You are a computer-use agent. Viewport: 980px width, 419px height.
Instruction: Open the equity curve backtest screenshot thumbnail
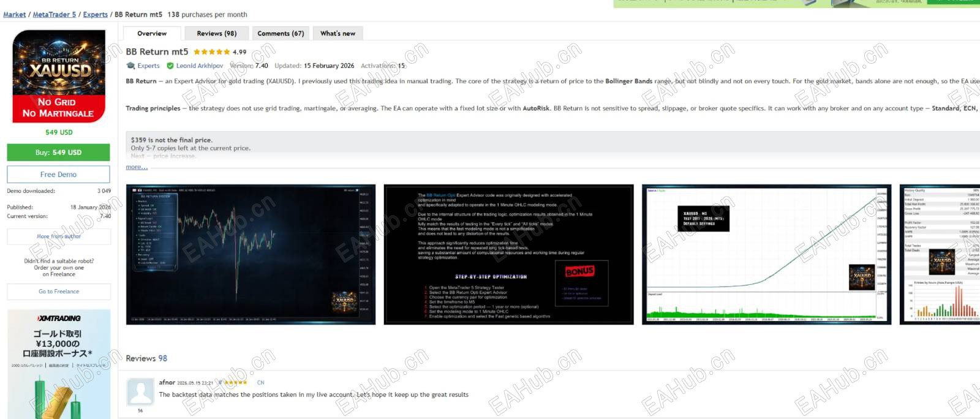766,254
